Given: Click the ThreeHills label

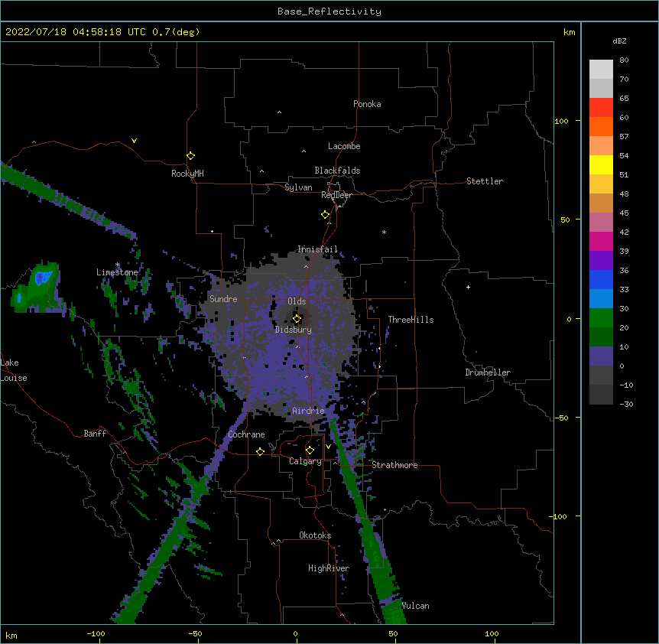Looking at the screenshot, I should 411,320.
